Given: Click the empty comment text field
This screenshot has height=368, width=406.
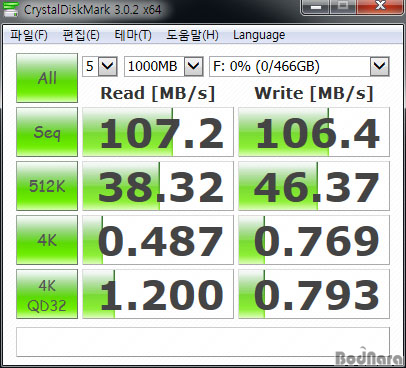Looking at the screenshot, I should [203, 342].
